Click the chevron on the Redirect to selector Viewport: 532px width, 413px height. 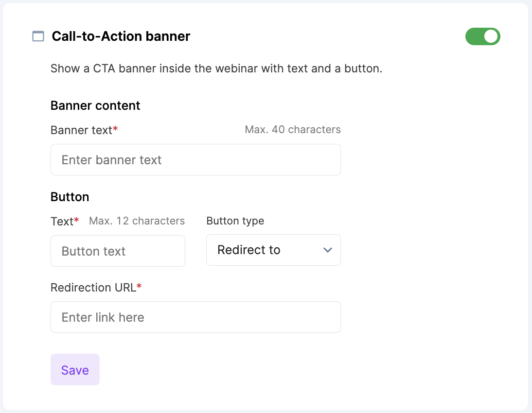[x=328, y=250]
